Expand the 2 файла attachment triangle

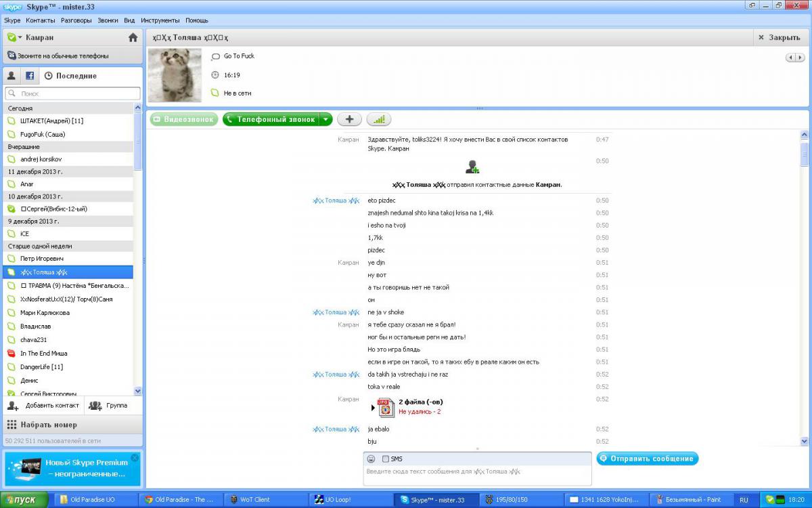(x=374, y=408)
